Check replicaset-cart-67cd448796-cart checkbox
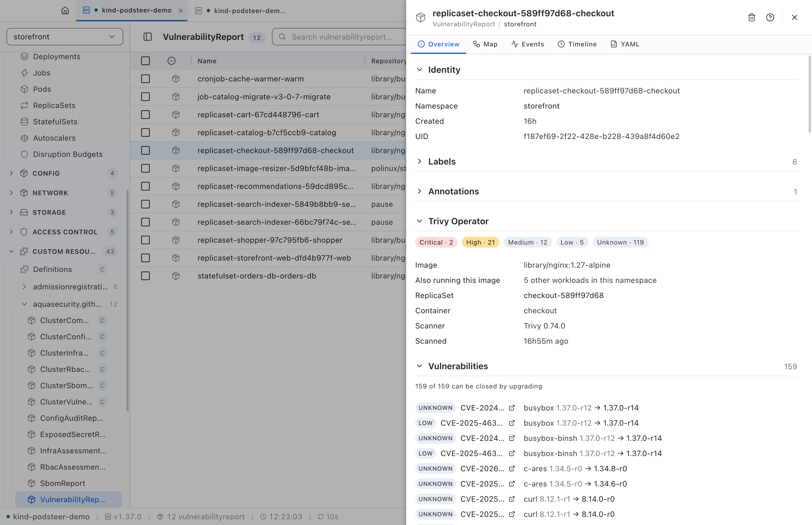812x525 pixels. (x=145, y=115)
